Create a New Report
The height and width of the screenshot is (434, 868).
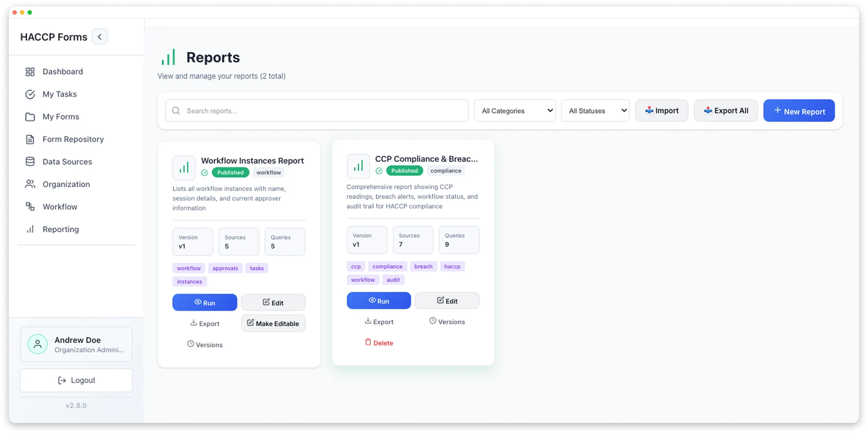[x=799, y=110]
